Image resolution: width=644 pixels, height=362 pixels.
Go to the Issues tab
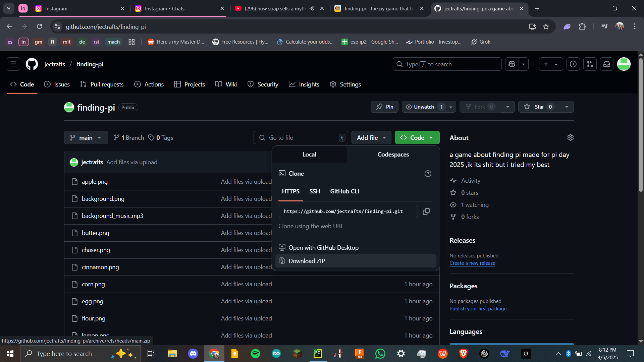[57, 84]
